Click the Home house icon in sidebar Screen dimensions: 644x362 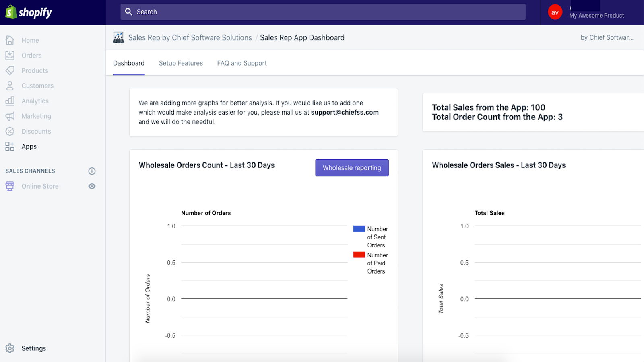tap(10, 40)
